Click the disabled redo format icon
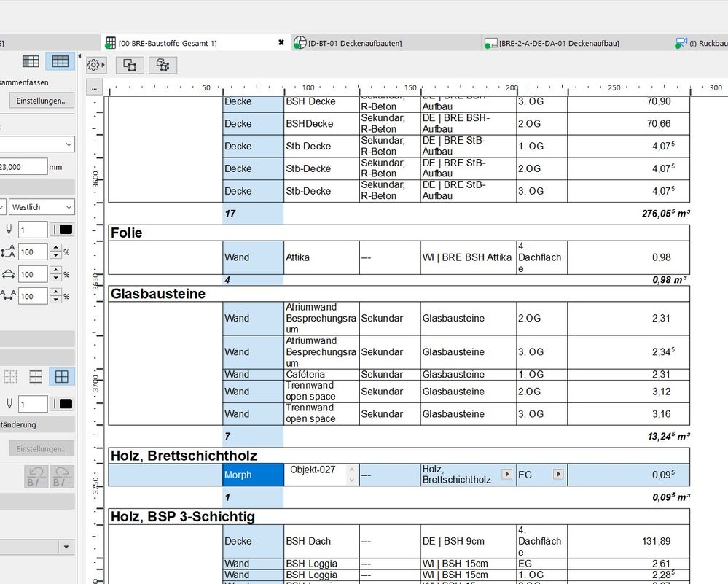 pyautogui.click(x=61, y=477)
